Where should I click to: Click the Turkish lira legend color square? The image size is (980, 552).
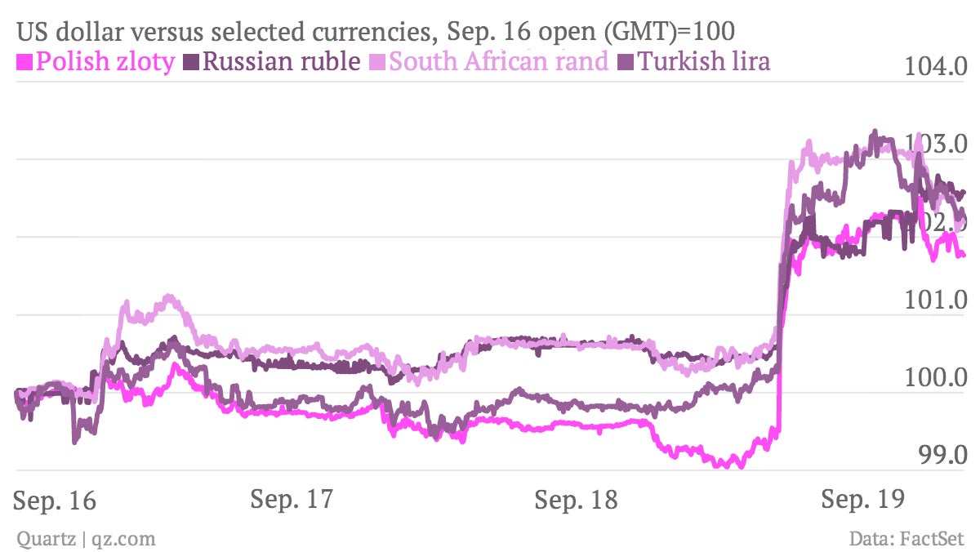[625, 62]
